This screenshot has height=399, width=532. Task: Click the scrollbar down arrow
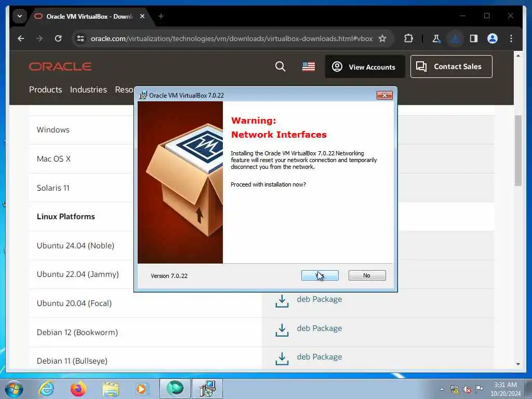point(518,364)
